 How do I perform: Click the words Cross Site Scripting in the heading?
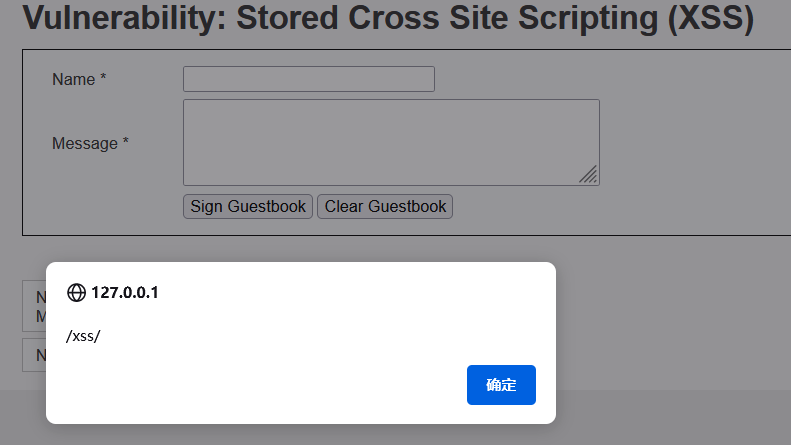tap(502, 18)
